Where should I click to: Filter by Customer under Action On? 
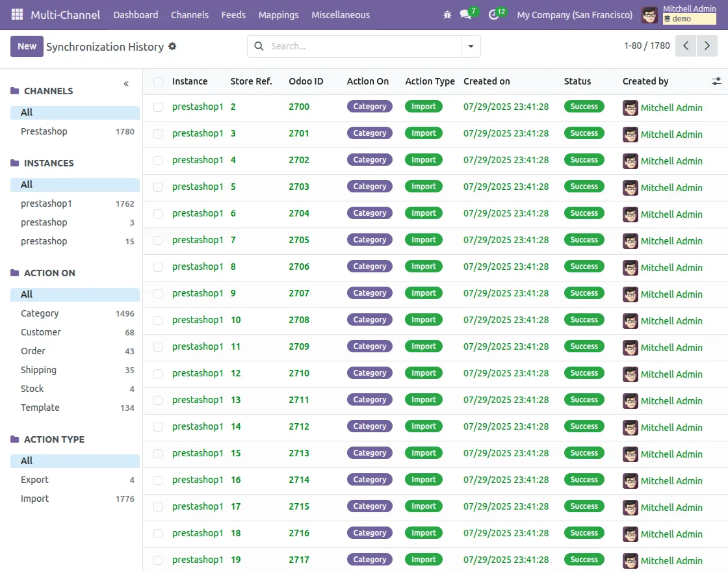[41, 332]
